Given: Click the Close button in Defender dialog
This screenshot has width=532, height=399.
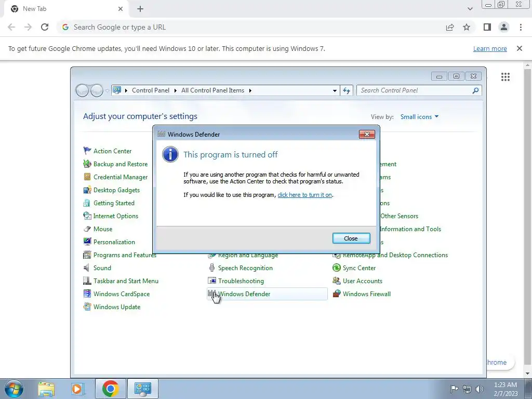Looking at the screenshot, I should pos(351,238).
